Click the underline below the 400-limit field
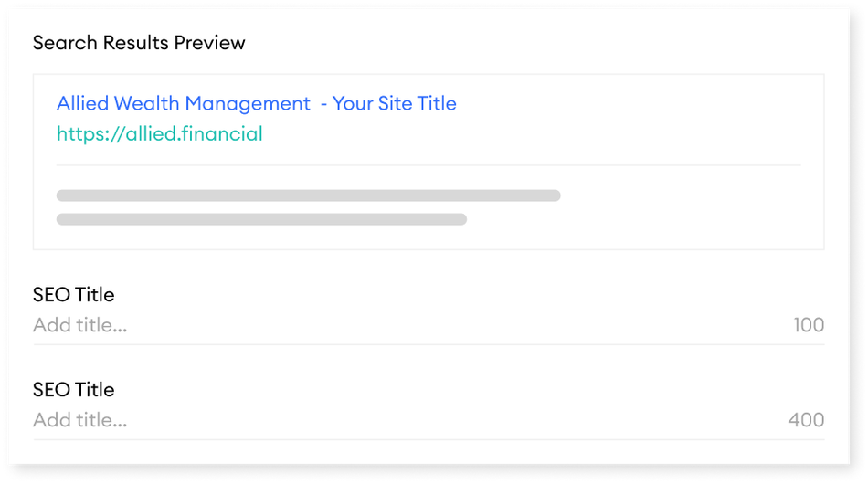 [429, 439]
